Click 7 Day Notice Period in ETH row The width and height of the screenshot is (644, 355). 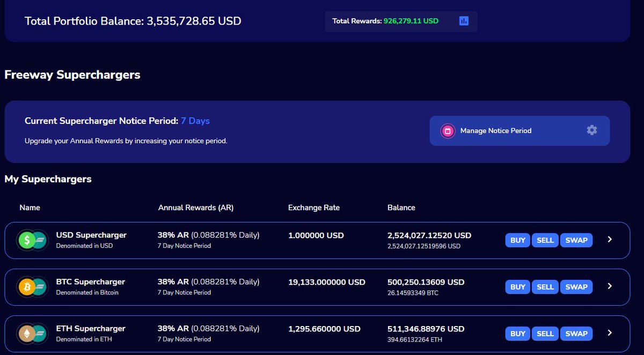184,339
